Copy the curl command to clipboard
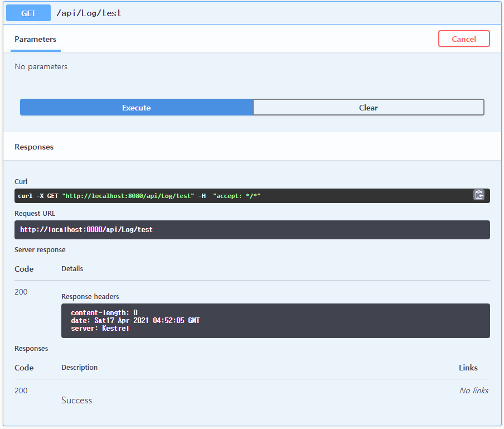Image resolution: width=504 pixels, height=429 pixels. [479, 195]
